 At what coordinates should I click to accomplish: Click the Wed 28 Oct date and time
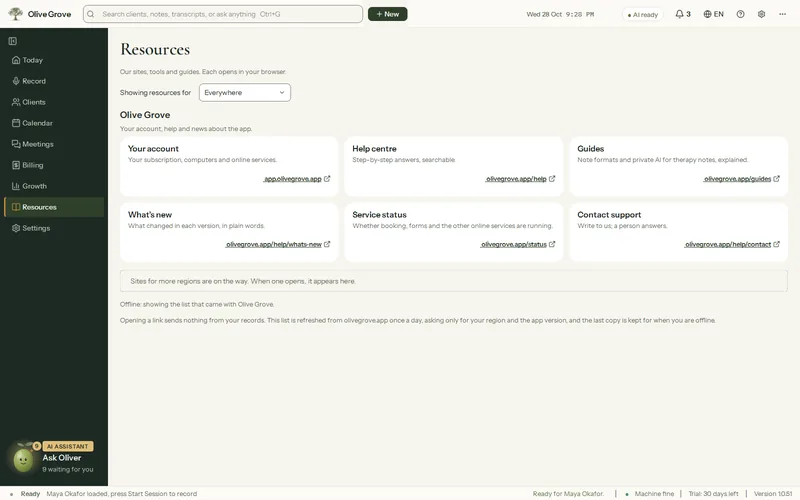coord(560,14)
